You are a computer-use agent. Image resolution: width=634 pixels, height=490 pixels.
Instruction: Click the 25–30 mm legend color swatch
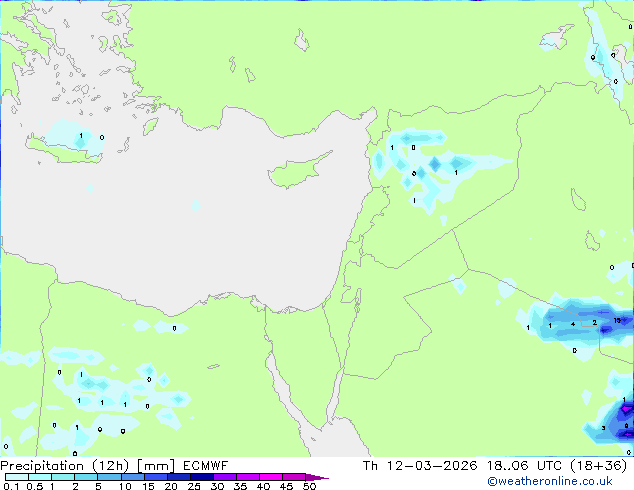tap(202, 477)
